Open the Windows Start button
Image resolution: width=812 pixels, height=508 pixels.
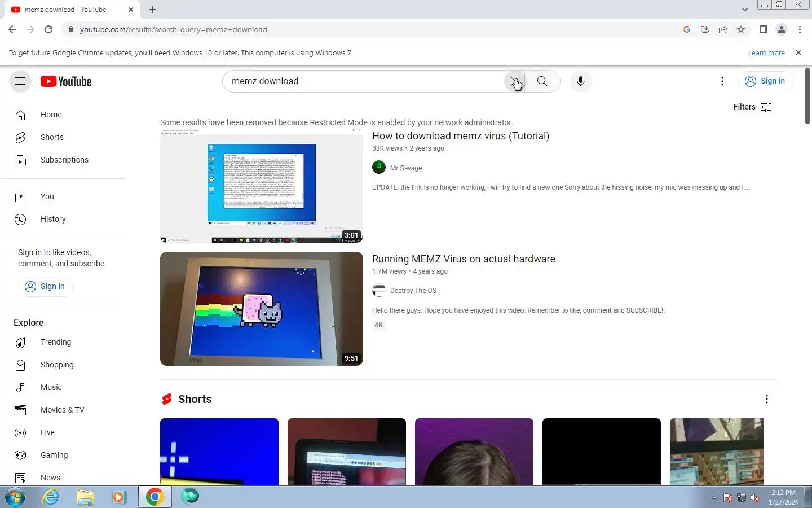pyautogui.click(x=15, y=497)
